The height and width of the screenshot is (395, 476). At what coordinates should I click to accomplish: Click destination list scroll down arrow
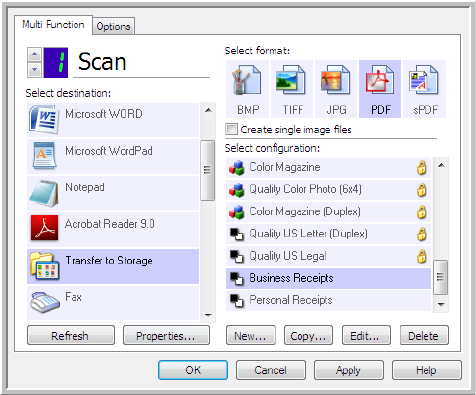[x=208, y=315]
